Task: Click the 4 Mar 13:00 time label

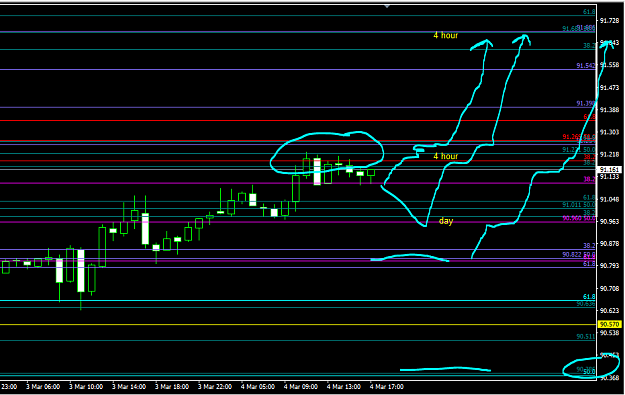Action: (x=344, y=387)
